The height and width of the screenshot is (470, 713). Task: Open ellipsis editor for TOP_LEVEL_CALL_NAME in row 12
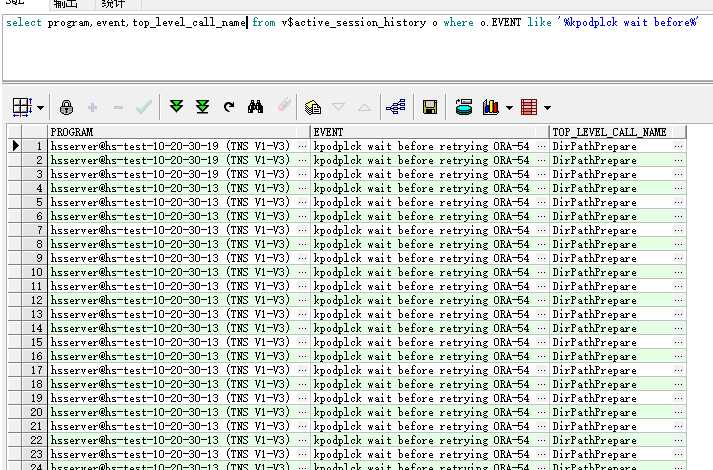(x=678, y=300)
